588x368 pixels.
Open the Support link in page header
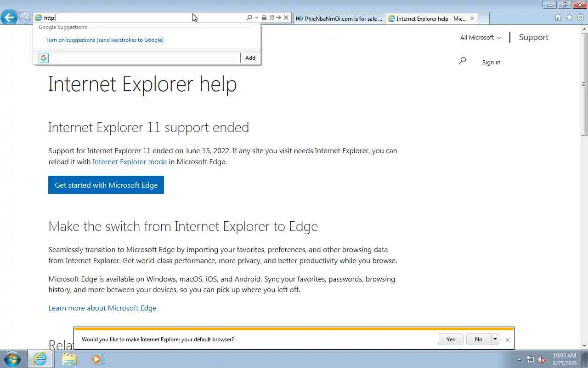(x=533, y=37)
